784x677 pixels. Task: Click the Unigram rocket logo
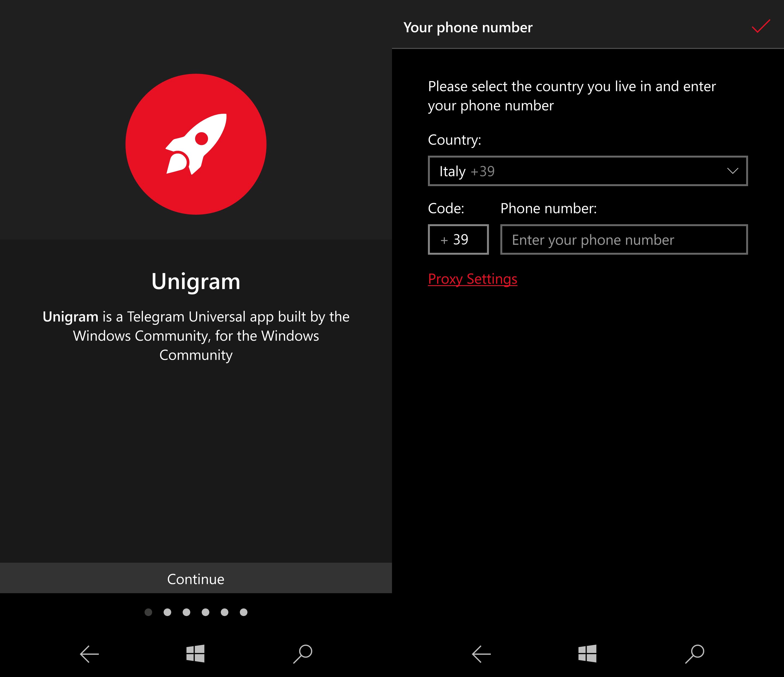[x=196, y=144]
